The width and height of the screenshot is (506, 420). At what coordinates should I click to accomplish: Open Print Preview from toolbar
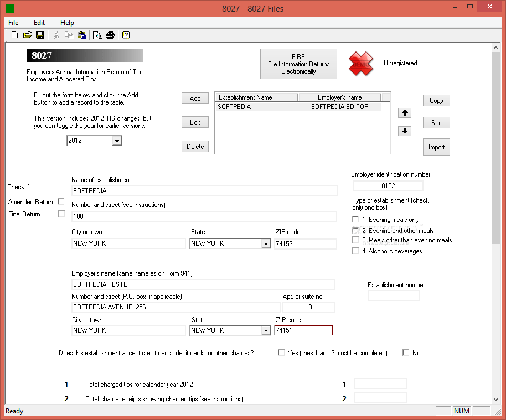(x=97, y=35)
